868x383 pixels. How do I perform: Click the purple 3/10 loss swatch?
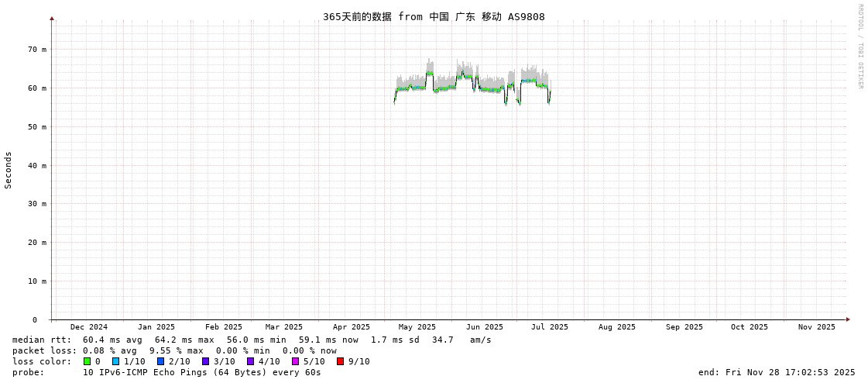[x=205, y=361]
